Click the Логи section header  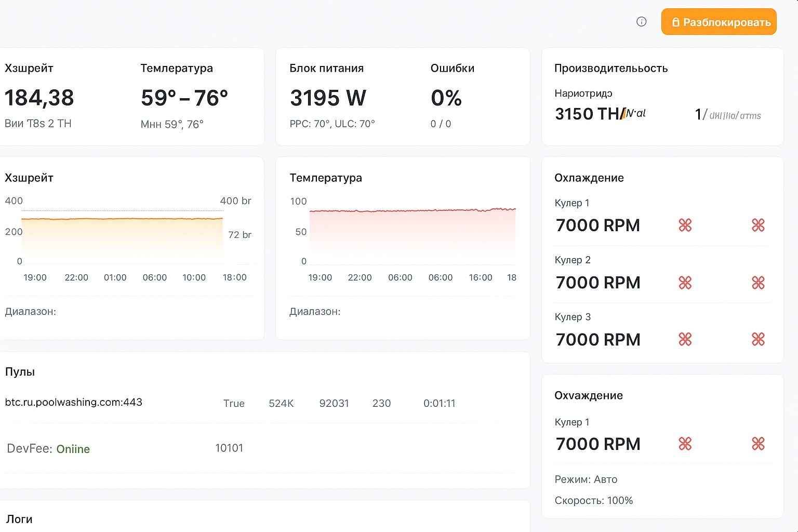(19, 519)
